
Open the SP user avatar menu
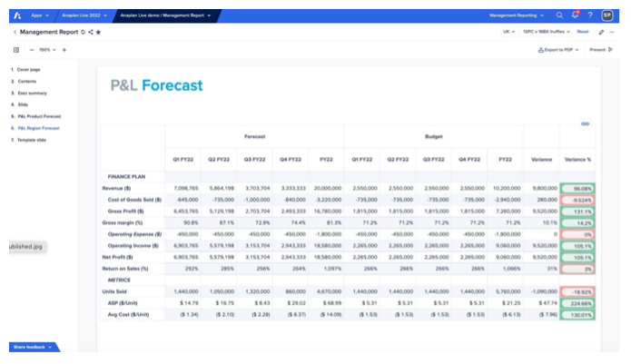[x=606, y=15]
